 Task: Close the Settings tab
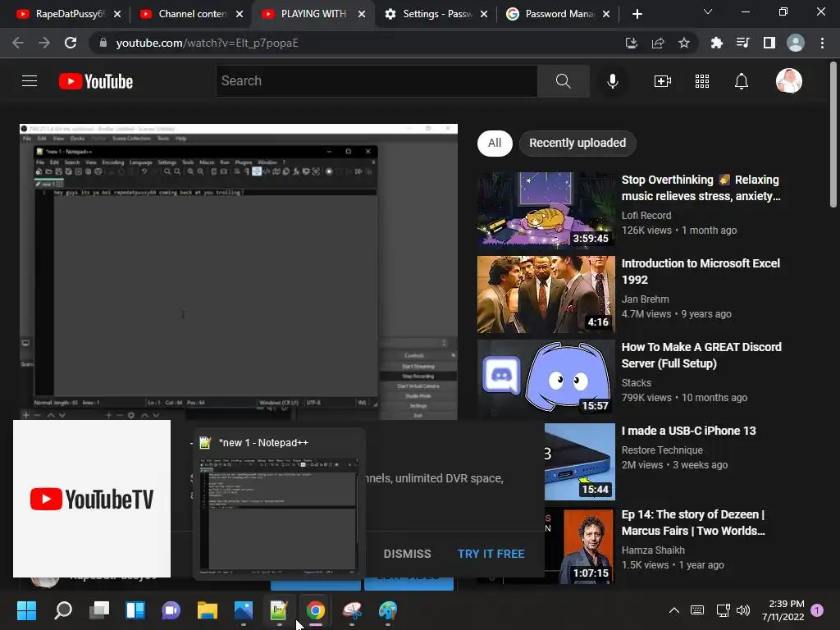click(x=484, y=14)
